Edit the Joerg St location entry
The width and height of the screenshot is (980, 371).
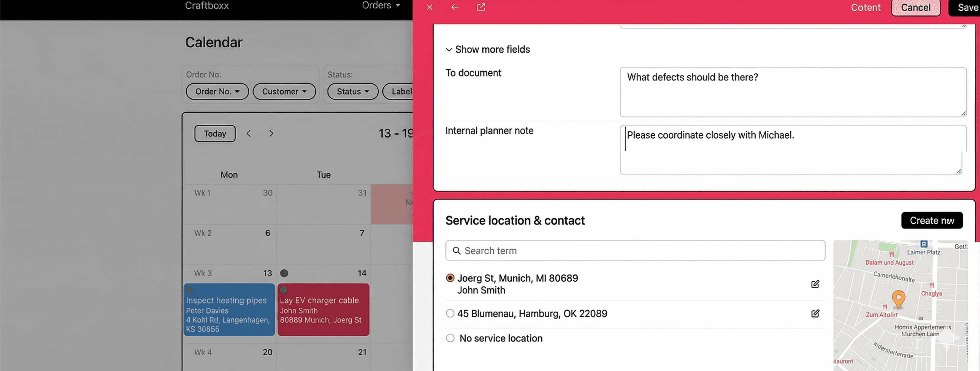pyautogui.click(x=815, y=284)
